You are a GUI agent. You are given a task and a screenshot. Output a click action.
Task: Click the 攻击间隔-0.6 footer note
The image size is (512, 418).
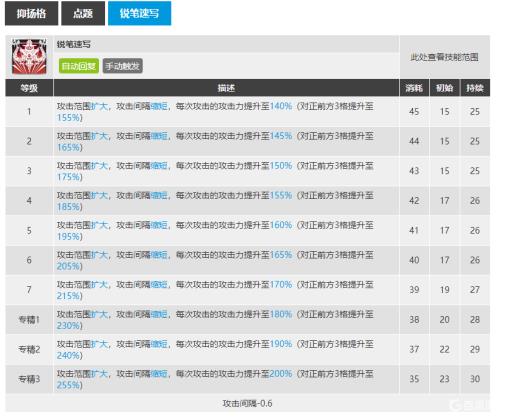point(247,403)
